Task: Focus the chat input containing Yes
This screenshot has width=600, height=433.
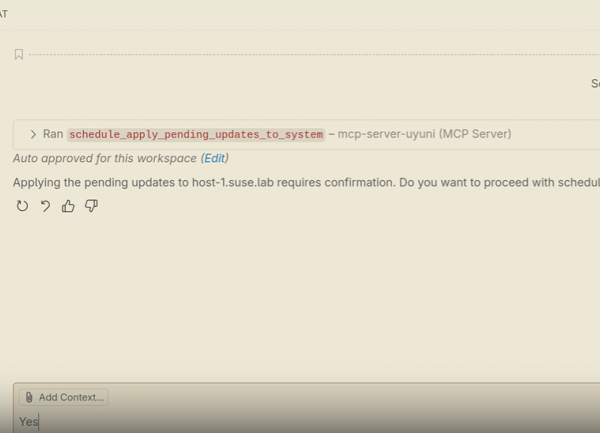Action: tap(300, 422)
